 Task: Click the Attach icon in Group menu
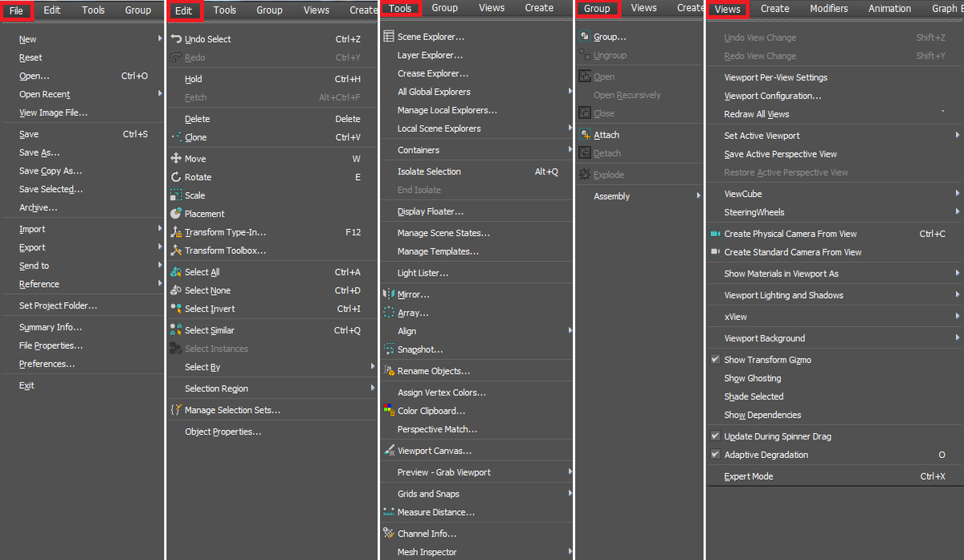coord(585,135)
